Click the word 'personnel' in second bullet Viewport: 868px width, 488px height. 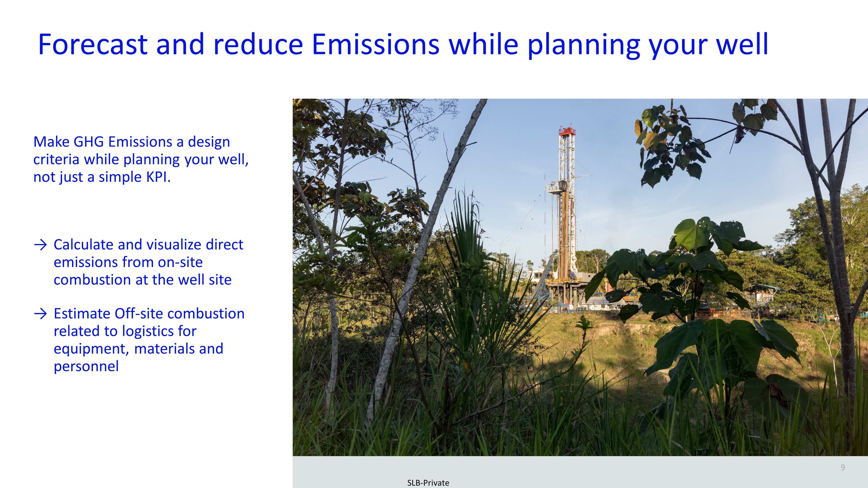(x=86, y=366)
